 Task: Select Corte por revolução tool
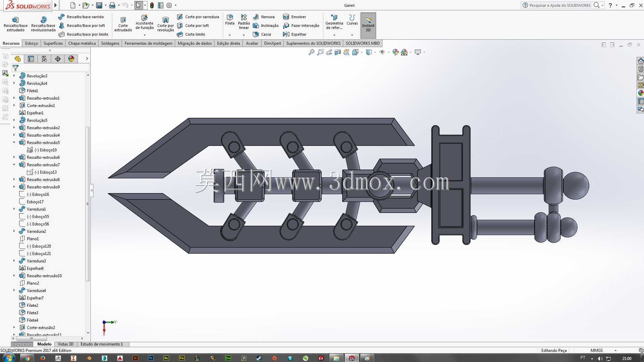(x=165, y=24)
